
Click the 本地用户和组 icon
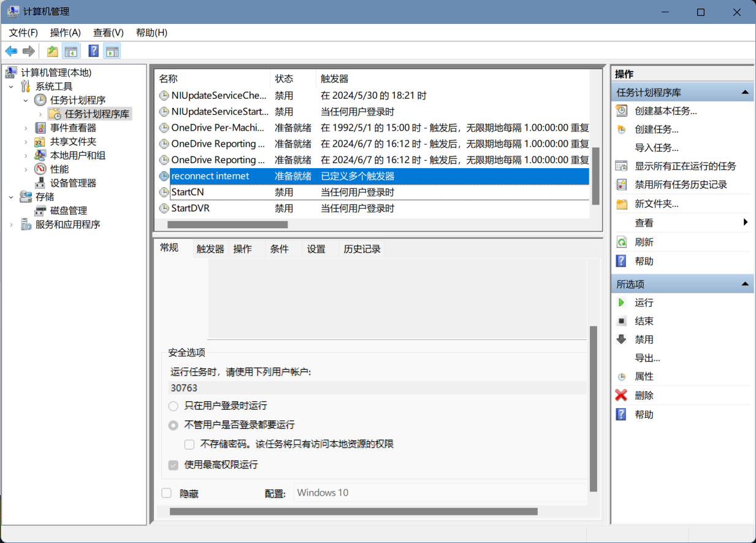tap(40, 155)
